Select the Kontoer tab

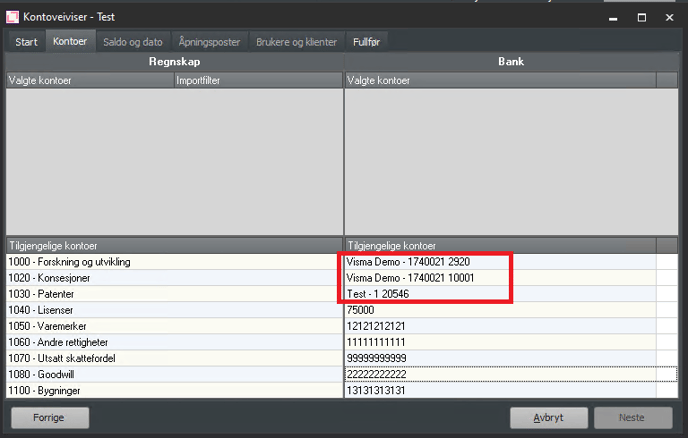point(70,42)
